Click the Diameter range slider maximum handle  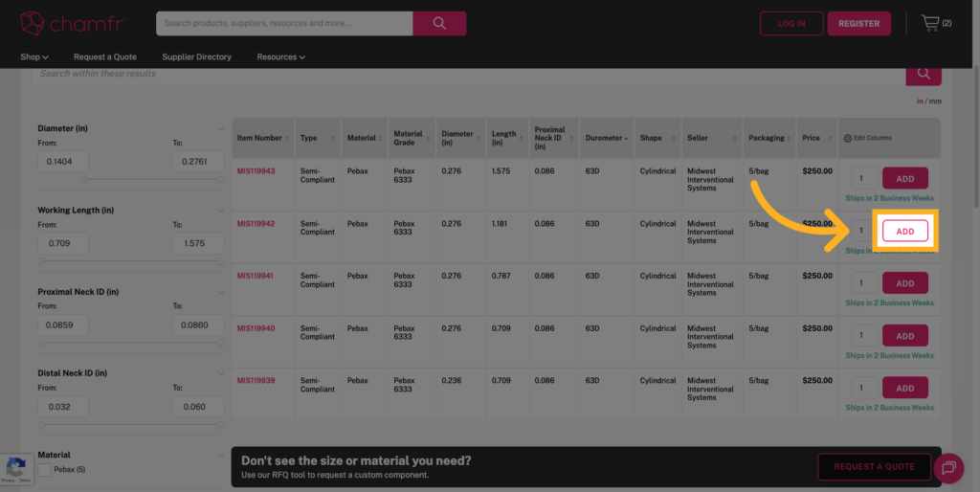(x=221, y=179)
